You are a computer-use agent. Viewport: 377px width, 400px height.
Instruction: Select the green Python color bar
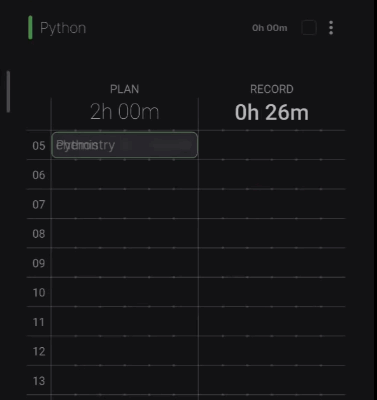click(30, 28)
